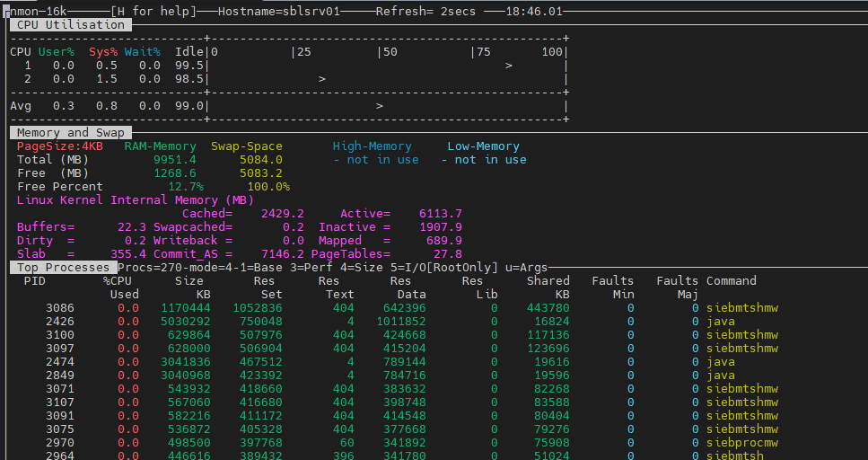Click free swap value 5083.2

click(261, 173)
